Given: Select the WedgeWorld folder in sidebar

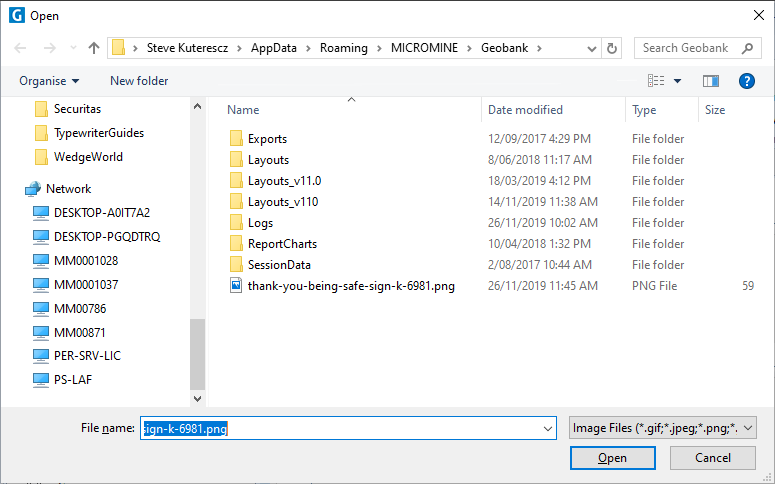Looking at the screenshot, I should click(x=79, y=157).
